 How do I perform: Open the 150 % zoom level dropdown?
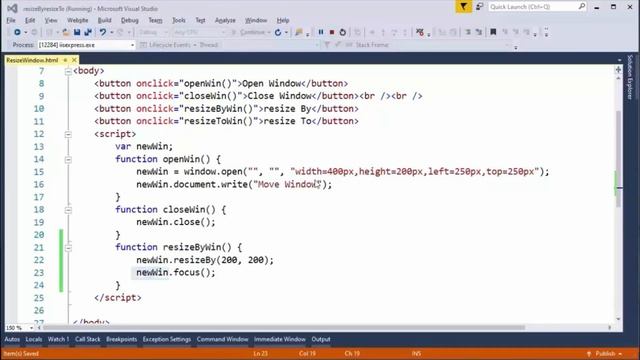31,328
